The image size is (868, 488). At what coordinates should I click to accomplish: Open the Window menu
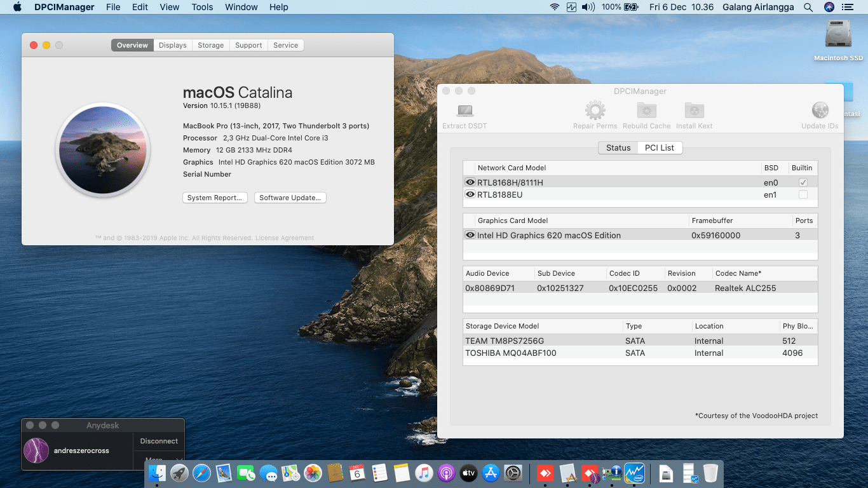[241, 7]
